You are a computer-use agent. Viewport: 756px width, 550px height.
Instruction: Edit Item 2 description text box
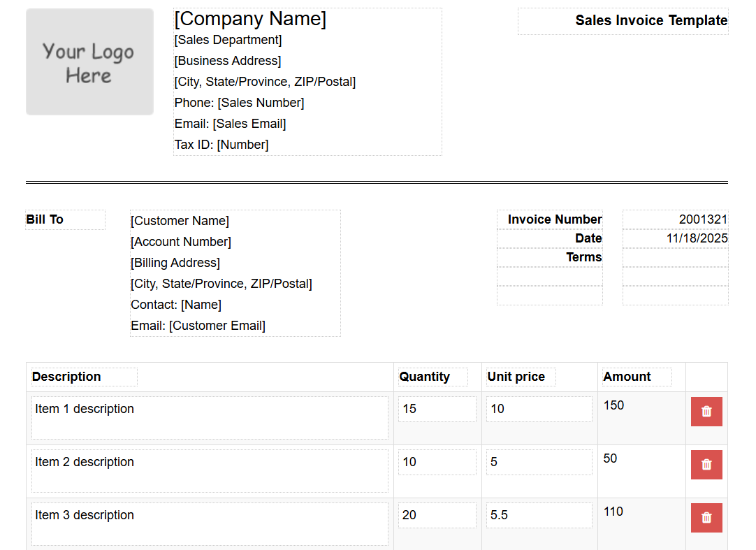click(x=210, y=471)
